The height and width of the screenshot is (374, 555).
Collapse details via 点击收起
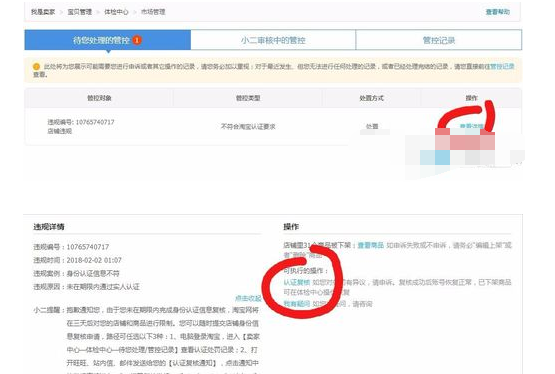(248, 298)
